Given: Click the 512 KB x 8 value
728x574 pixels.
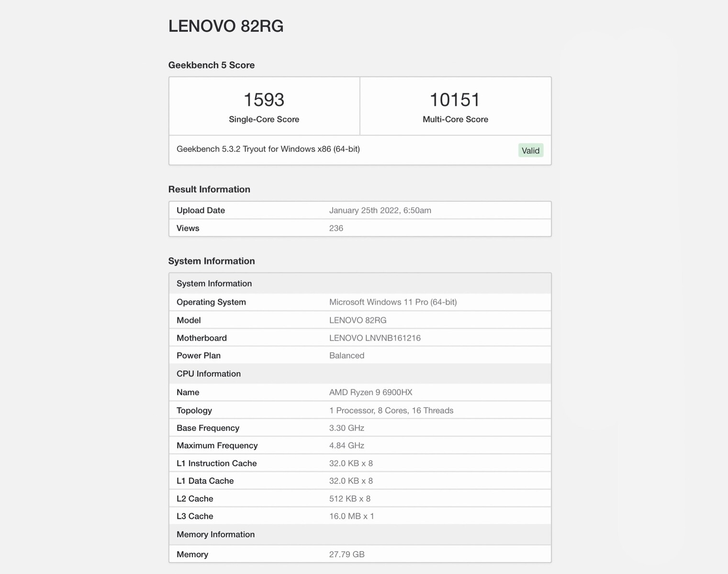Looking at the screenshot, I should pos(350,499).
